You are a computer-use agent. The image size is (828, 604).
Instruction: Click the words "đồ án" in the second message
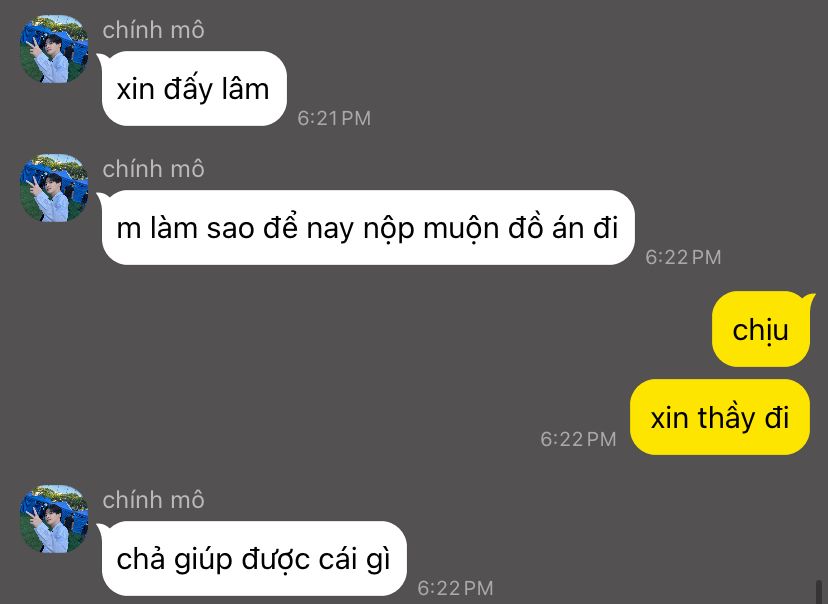click(x=546, y=228)
